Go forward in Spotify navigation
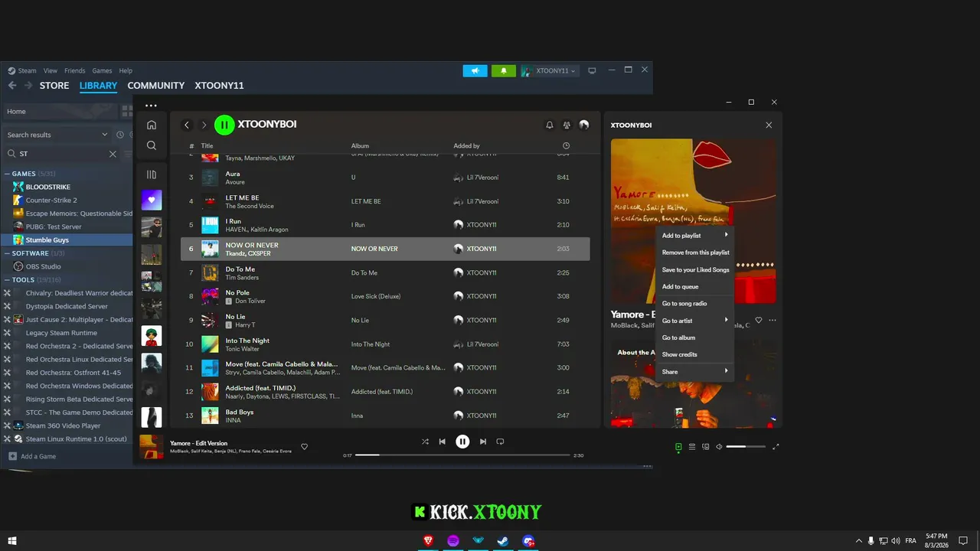The image size is (980, 551). (x=204, y=125)
